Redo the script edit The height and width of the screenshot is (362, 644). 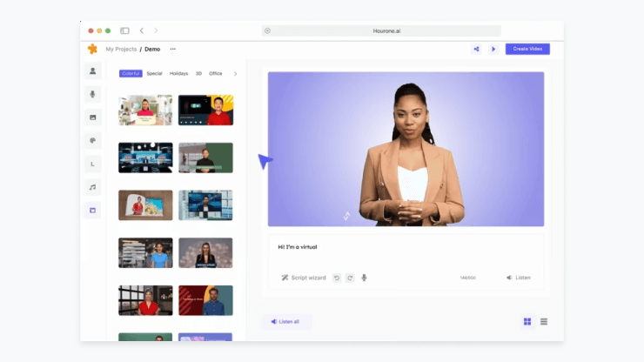(x=350, y=278)
